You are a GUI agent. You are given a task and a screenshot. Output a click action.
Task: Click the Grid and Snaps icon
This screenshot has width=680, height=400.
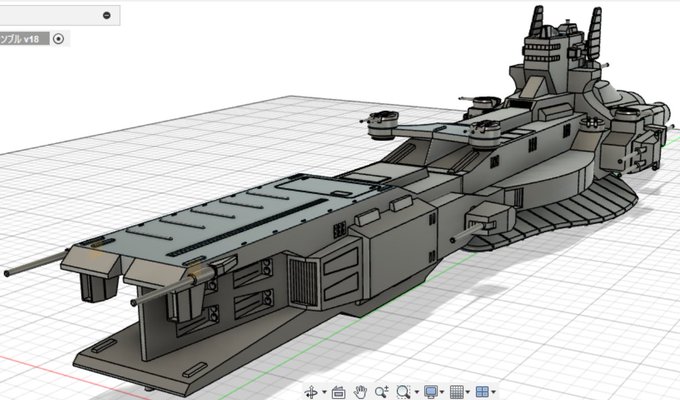coord(457,392)
